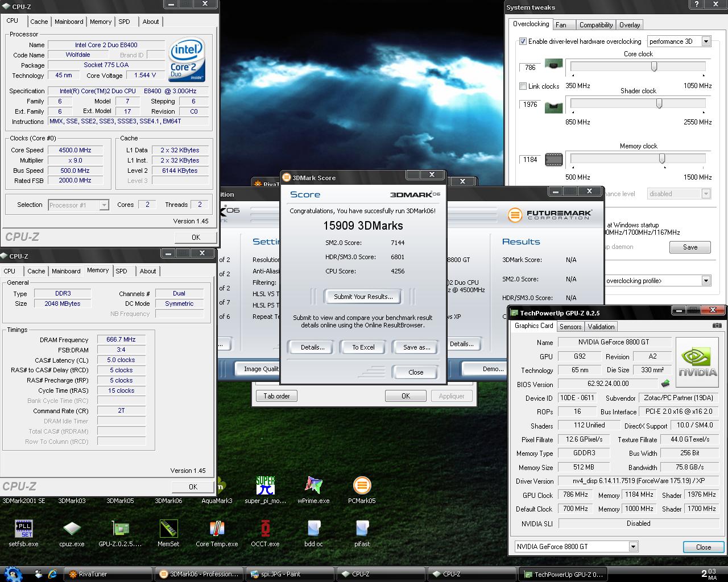Open GPU-Z graphics card selector dropdown
728x582 pixels.
(633, 547)
